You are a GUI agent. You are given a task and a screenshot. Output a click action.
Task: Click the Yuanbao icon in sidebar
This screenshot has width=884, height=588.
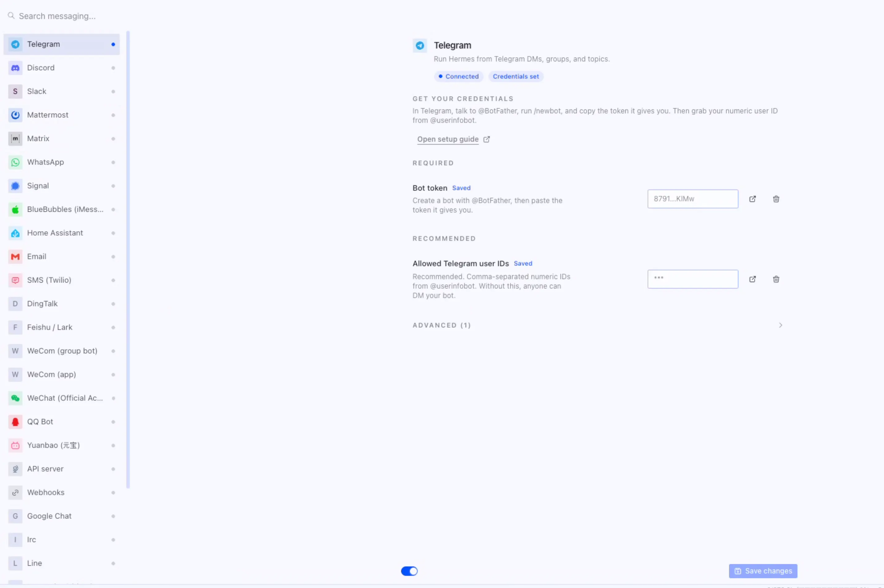[x=15, y=445]
